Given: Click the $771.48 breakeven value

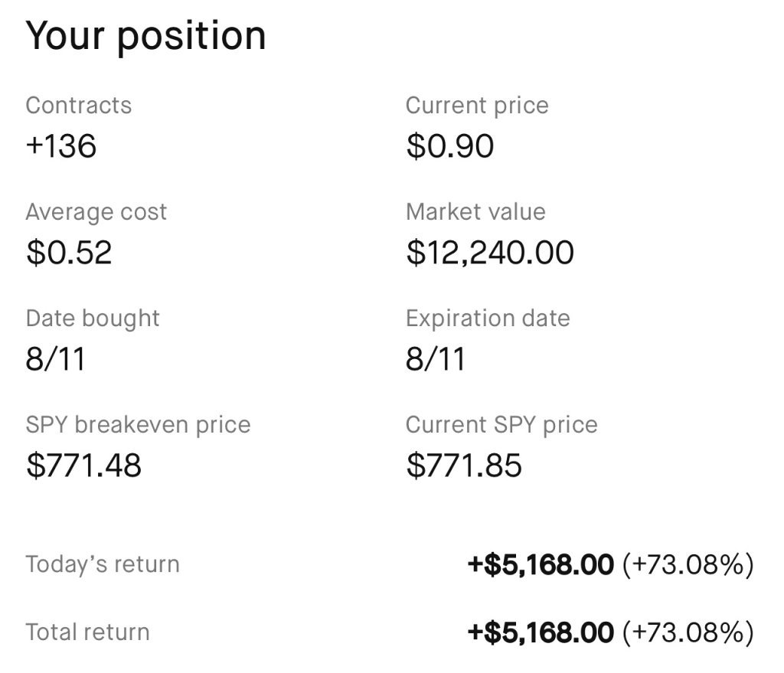Looking at the screenshot, I should [x=83, y=466].
